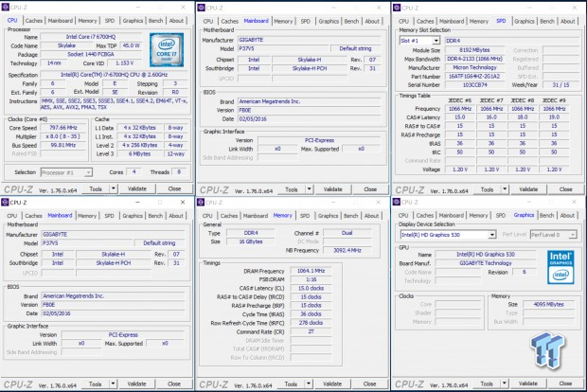Image resolution: width=587 pixels, height=392 pixels.
Task: Open the Tools arrow menu in the CPU window
Action: [x=113, y=188]
